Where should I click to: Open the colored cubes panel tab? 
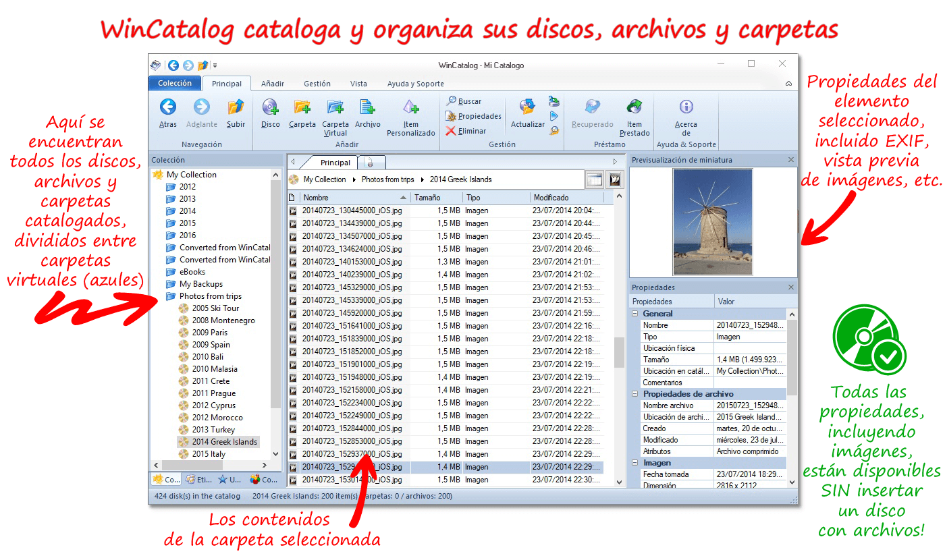[x=264, y=480]
